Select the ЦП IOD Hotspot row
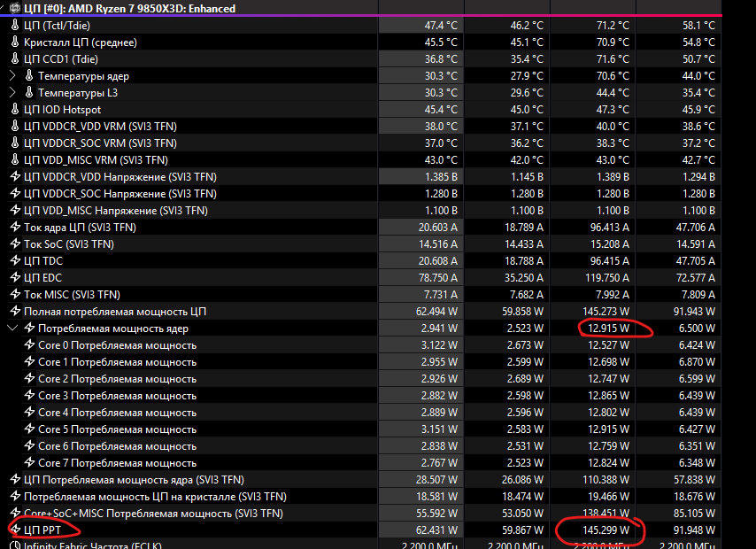 tap(62, 110)
